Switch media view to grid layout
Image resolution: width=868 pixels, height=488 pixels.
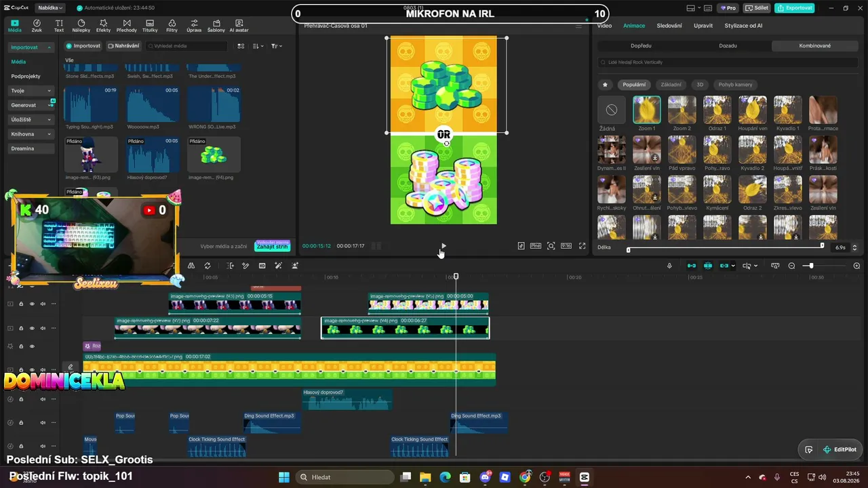tap(241, 46)
